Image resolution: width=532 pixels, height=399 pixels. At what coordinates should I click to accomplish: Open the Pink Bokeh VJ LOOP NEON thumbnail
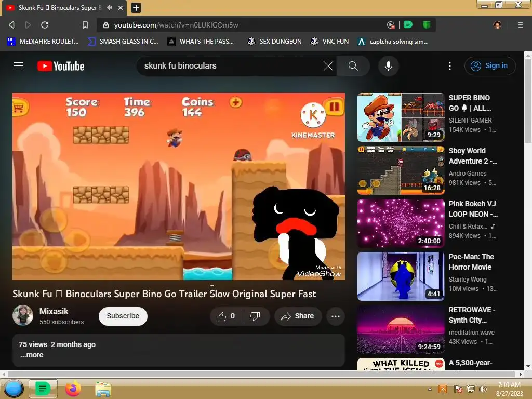click(x=401, y=223)
